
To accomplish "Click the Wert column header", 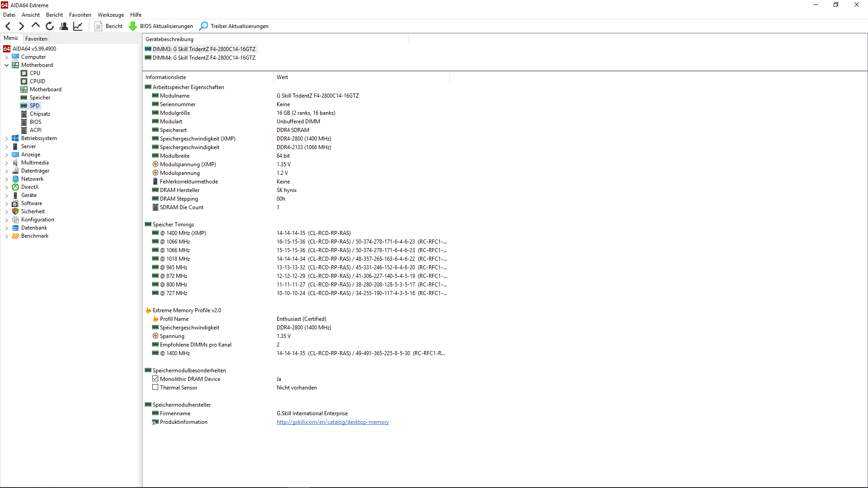I will 282,77.
